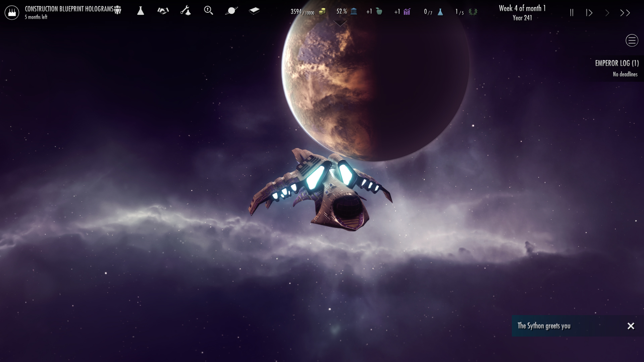Click the blue flask counter showing 0/7
Viewport: 644px width, 362px height.
coord(440,12)
